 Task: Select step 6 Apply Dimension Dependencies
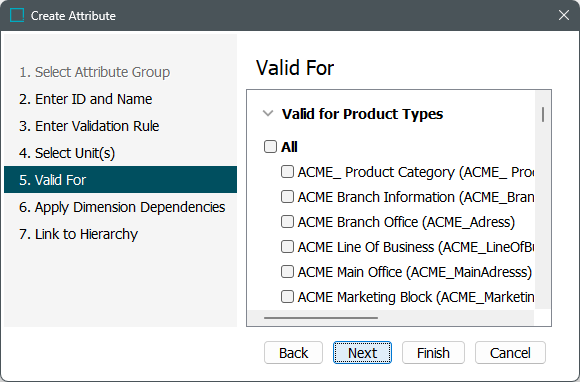click(121, 207)
